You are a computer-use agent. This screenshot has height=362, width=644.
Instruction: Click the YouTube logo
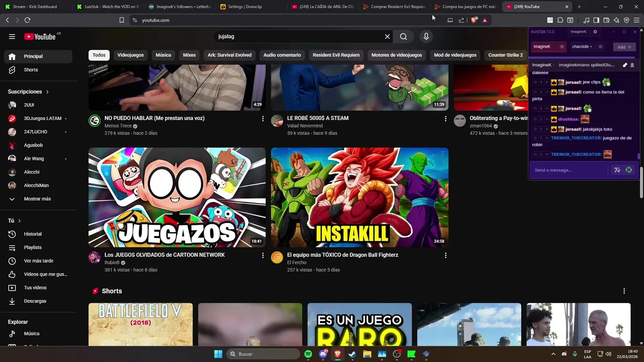[x=40, y=36]
